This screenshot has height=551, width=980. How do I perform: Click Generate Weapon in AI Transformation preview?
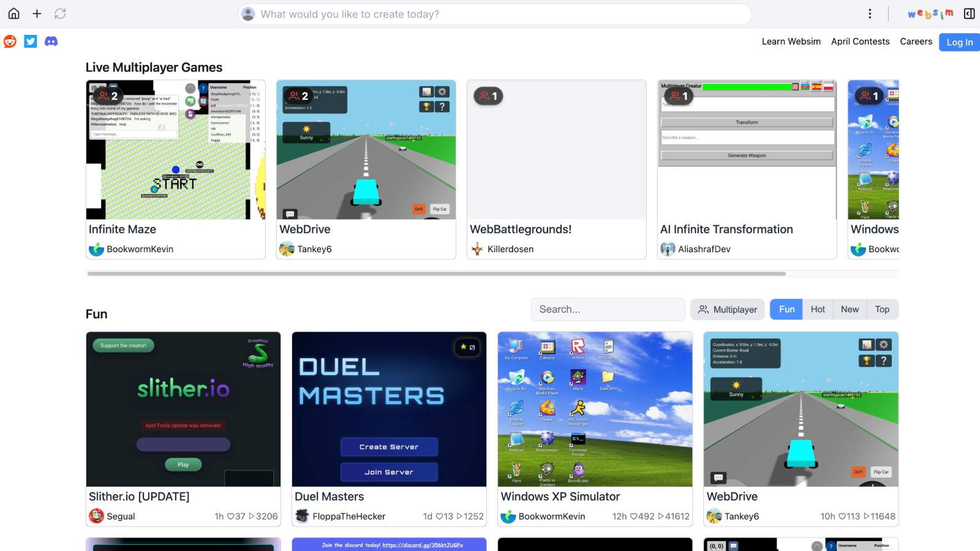(747, 156)
